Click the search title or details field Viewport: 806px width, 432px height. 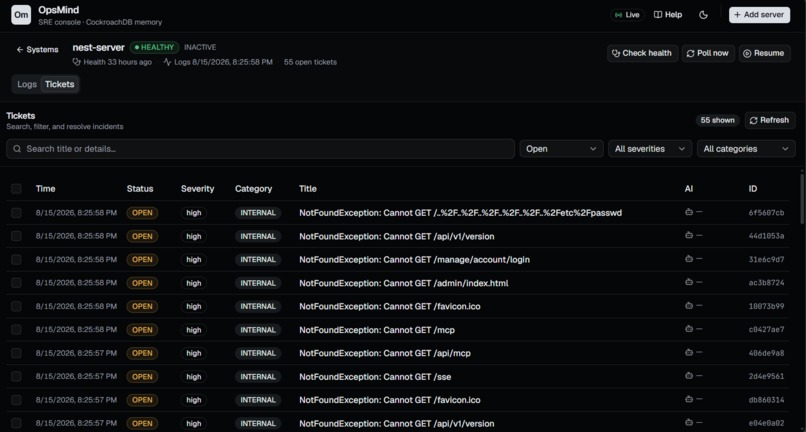coord(261,149)
